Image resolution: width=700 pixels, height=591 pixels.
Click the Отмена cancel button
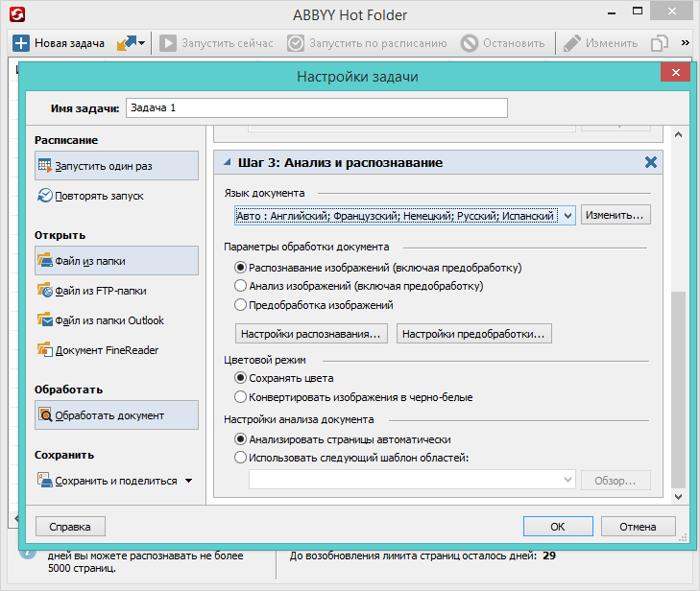click(x=638, y=527)
